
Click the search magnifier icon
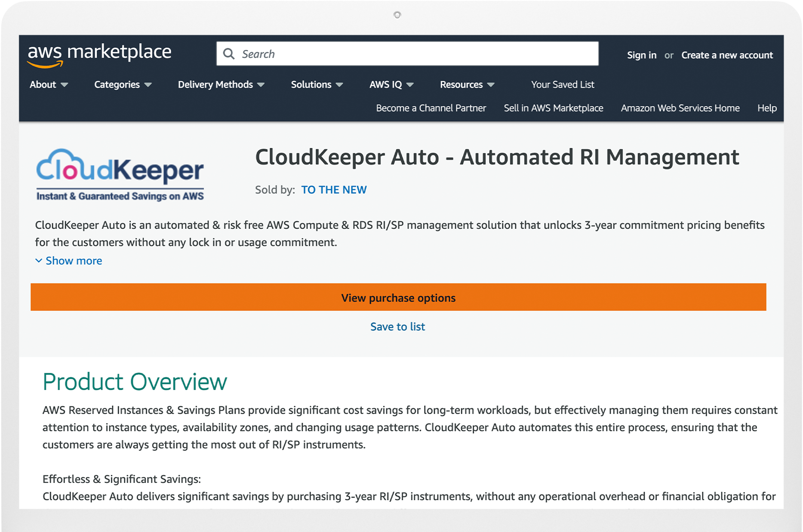[229, 54]
